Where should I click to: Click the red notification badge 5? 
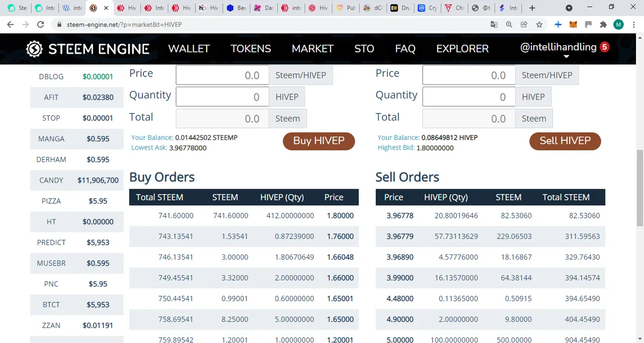click(605, 47)
